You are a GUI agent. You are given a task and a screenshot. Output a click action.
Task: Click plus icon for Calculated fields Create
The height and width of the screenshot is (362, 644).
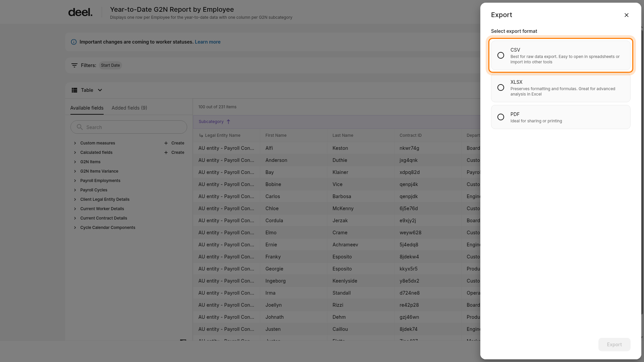click(x=166, y=153)
